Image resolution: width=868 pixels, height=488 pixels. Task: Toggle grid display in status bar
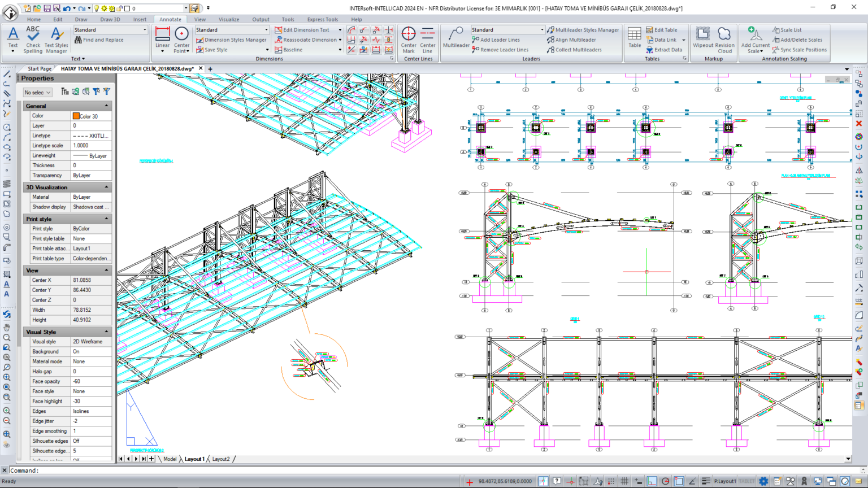624,481
